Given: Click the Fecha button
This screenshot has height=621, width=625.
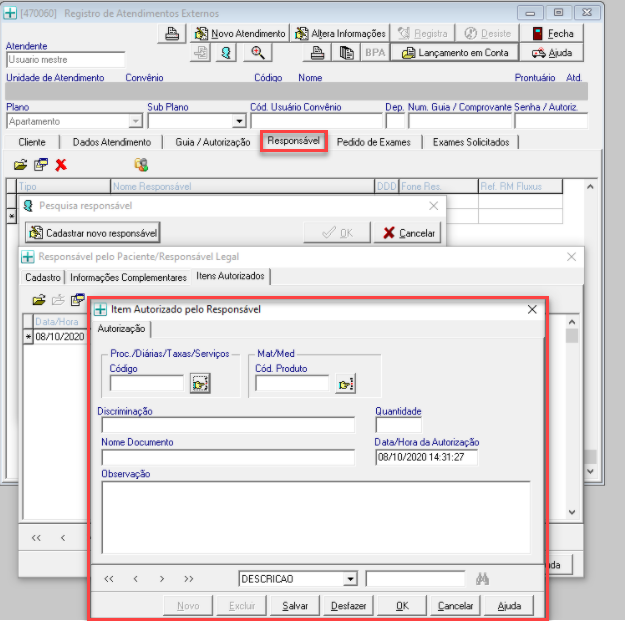Looking at the screenshot, I should [552, 33].
